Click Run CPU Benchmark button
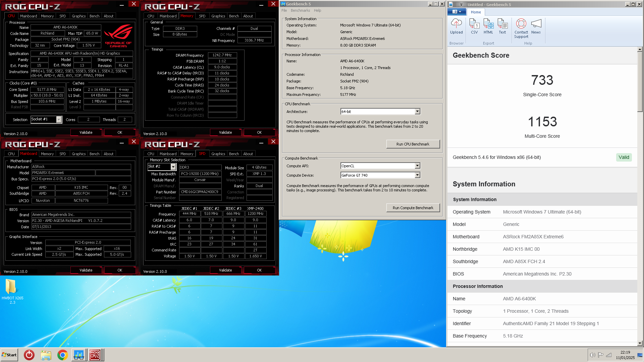Image resolution: width=644 pixels, height=362 pixels. pyautogui.click(x=413, y=144)
